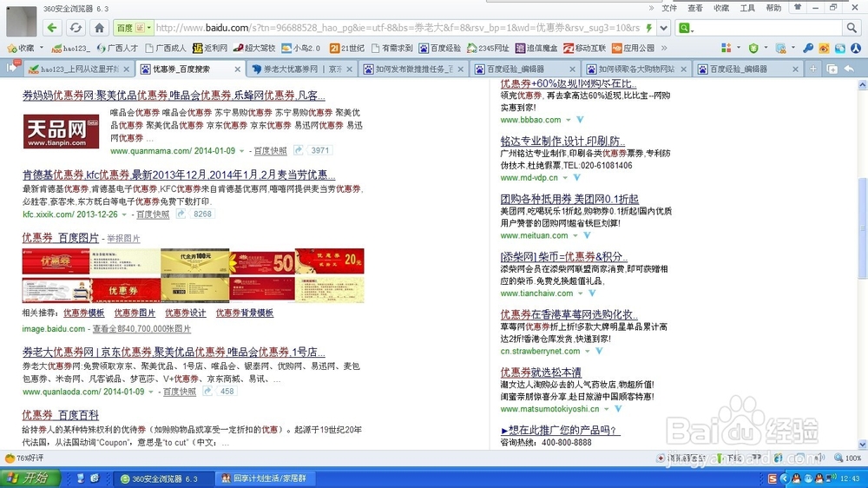Click the lightning speed-mode icon in address bar
The image size is (868, 488).
click(648, 28)
